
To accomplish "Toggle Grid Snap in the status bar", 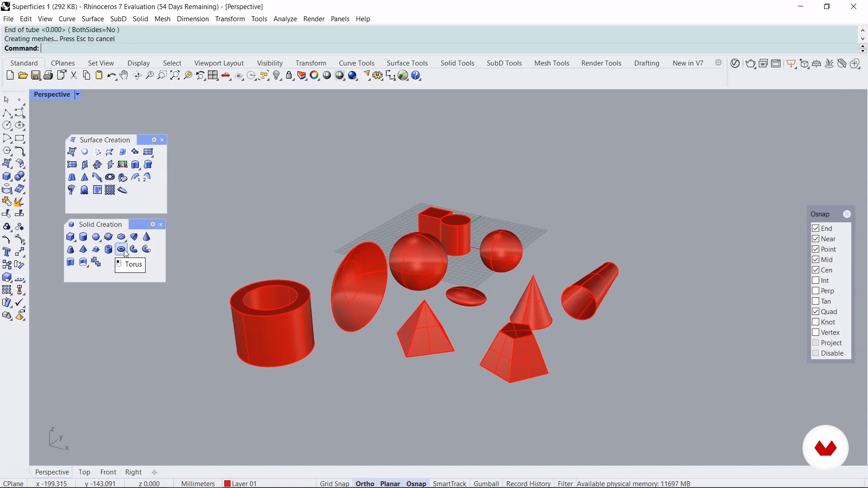I will click(x=335, y=483).
